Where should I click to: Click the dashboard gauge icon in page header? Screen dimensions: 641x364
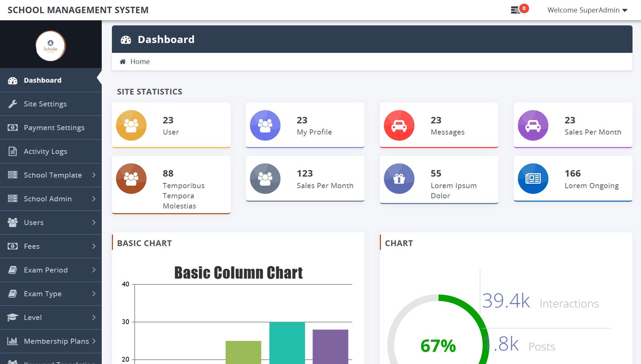click(x=126, y=40)
